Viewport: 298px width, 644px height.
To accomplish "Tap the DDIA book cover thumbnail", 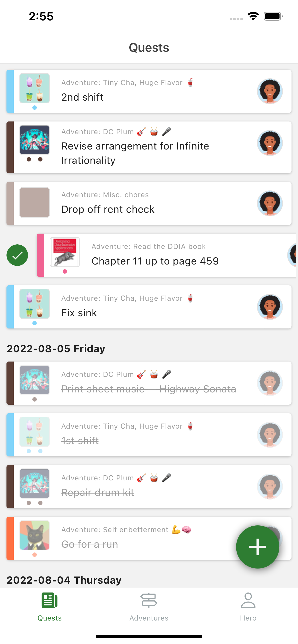I will (x=65, y=252).
